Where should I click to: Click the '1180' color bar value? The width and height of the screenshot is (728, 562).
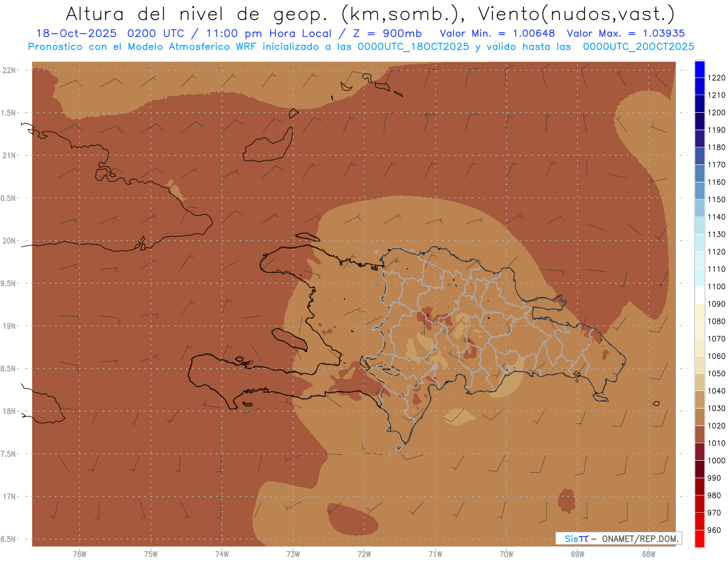pos(716,147)
